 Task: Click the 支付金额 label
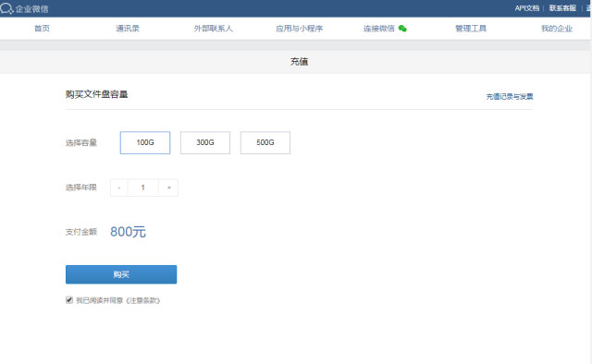tap(81, 232)
